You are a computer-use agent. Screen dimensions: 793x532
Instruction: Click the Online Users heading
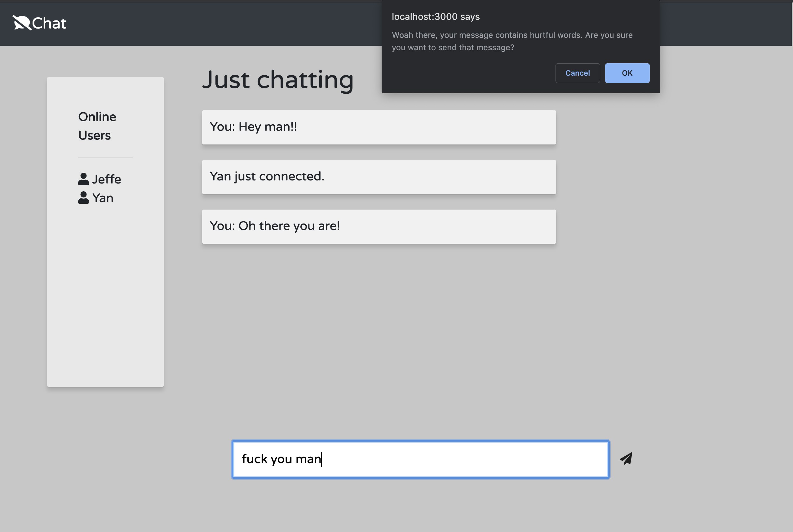[97, 126]
